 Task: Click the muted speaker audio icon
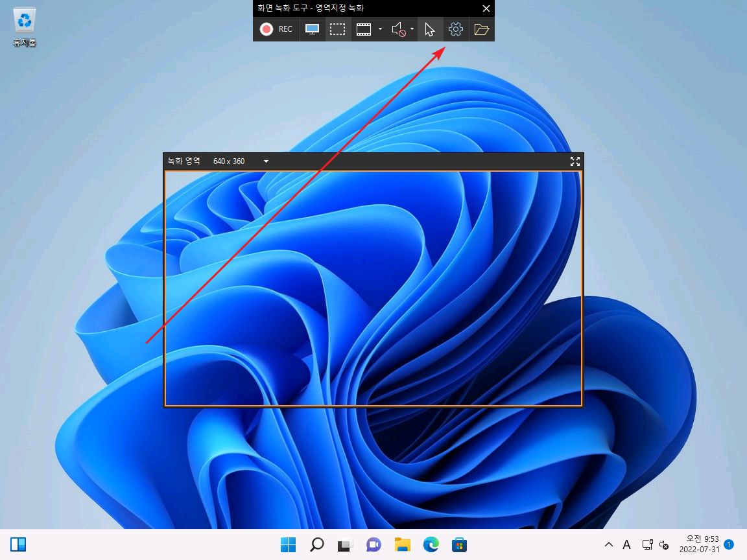click(398, 29)
